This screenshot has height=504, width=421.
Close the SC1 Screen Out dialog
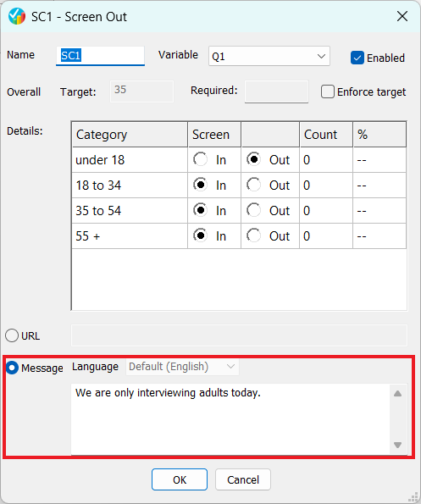[x=402, y=16]
